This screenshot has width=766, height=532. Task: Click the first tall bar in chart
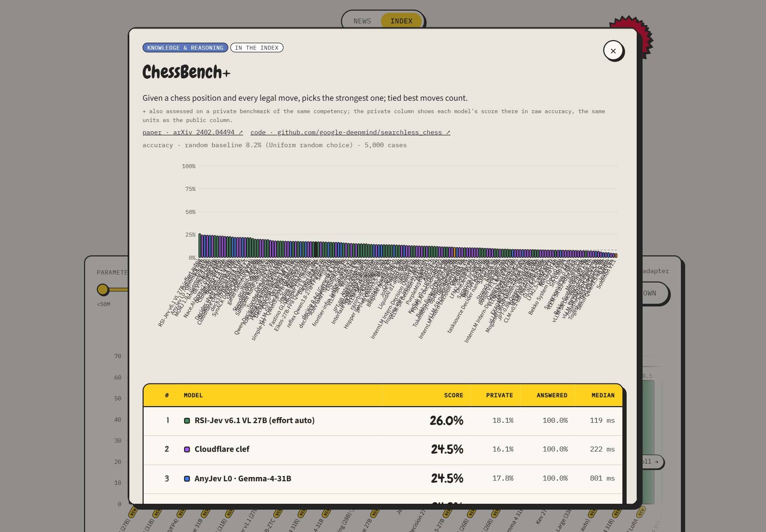200,245
